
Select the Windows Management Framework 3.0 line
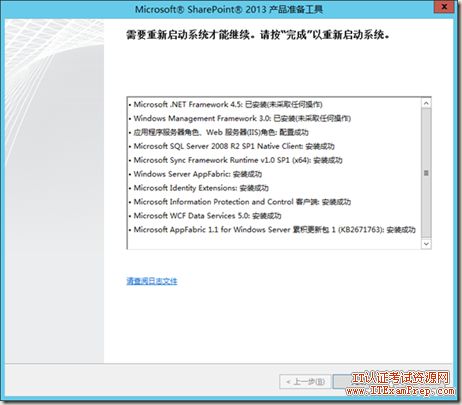click(x=240, y=118)
